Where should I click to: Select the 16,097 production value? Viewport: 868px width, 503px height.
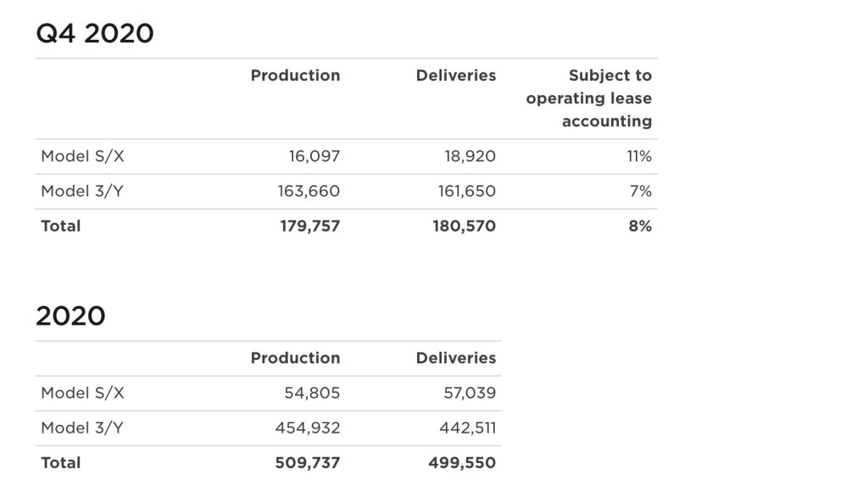tap(309, 156)
